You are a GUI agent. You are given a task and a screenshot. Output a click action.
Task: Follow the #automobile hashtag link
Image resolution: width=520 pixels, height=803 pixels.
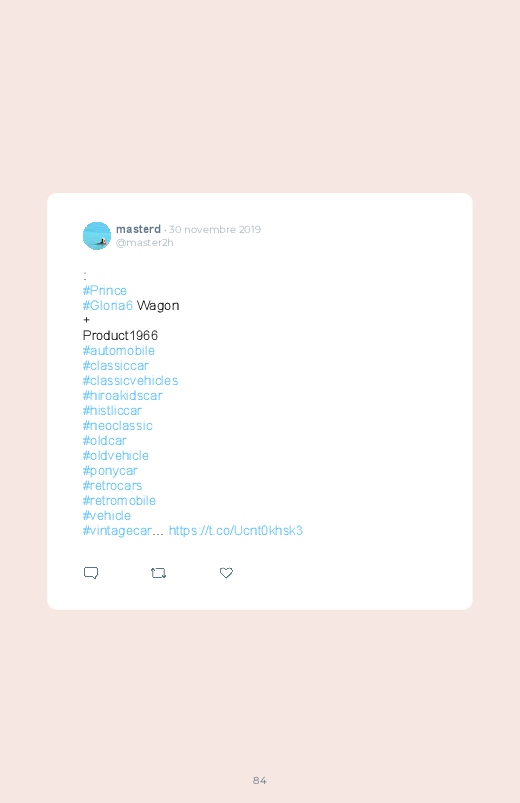coord(118,351)
